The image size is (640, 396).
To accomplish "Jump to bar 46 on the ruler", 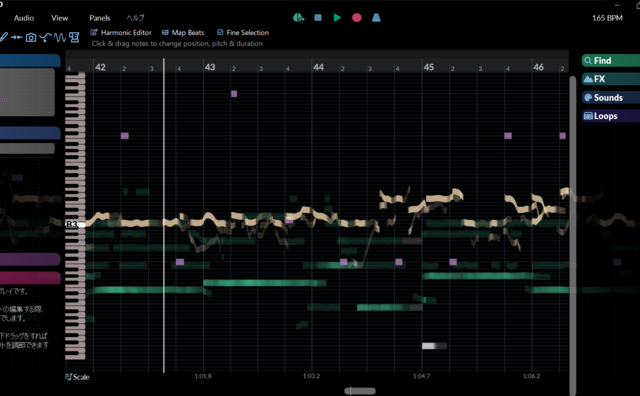I will (538, 67).
